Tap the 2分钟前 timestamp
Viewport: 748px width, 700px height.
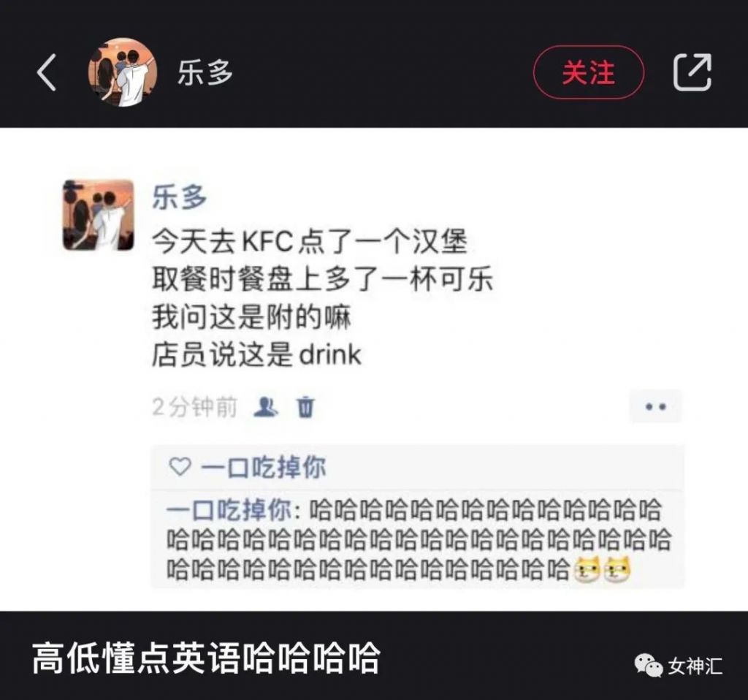pyautogui.click(x=194, y=407)
